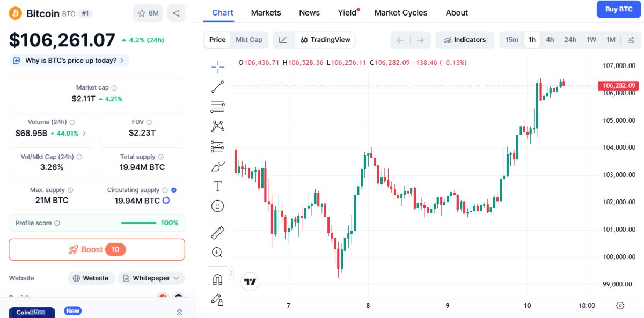Open the chart style dropdown
Screen dimensions: 644x318
(282, 40)
